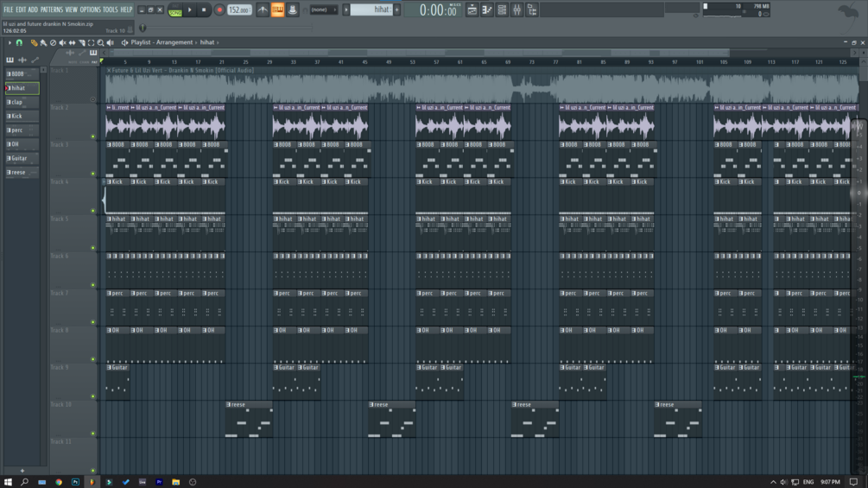The width and height of the screenshot is (868, 488).
Task: Mute Track 2 via its green dot
Action: click(x=93, y=136)
